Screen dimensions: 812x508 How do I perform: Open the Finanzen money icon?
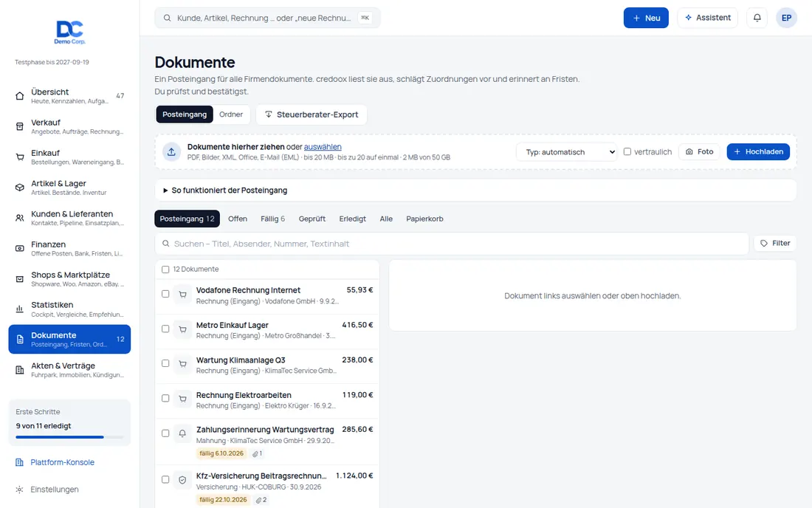point(20,249)
